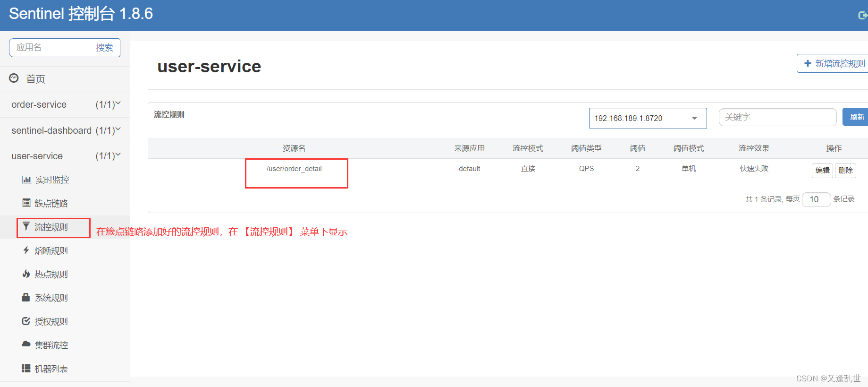Focus the 关键字 keyword field

coord(777,117)
